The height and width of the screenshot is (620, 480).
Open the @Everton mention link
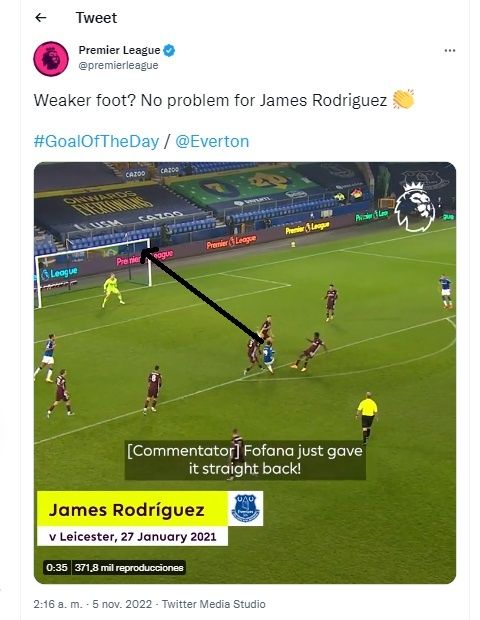point(212,142)
